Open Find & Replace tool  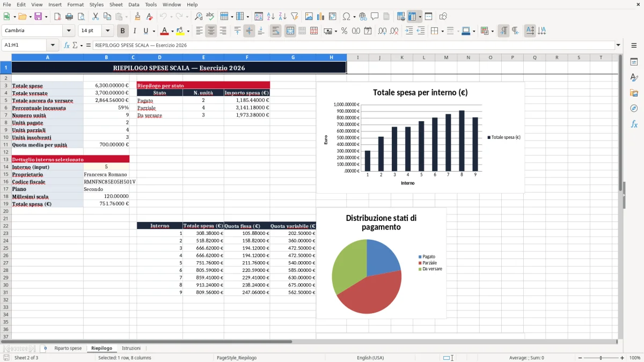[199, 17]
